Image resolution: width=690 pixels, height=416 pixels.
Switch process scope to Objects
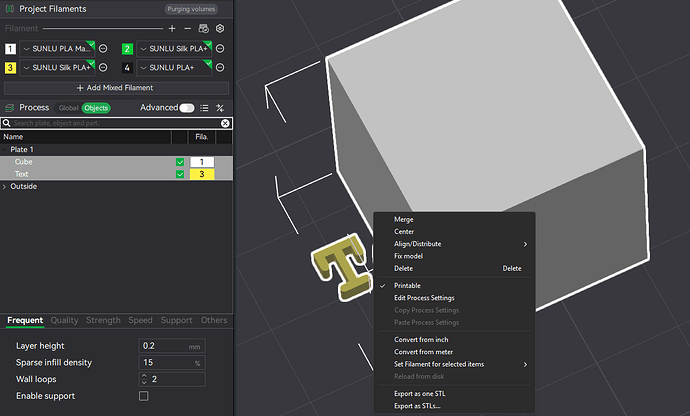96,108
